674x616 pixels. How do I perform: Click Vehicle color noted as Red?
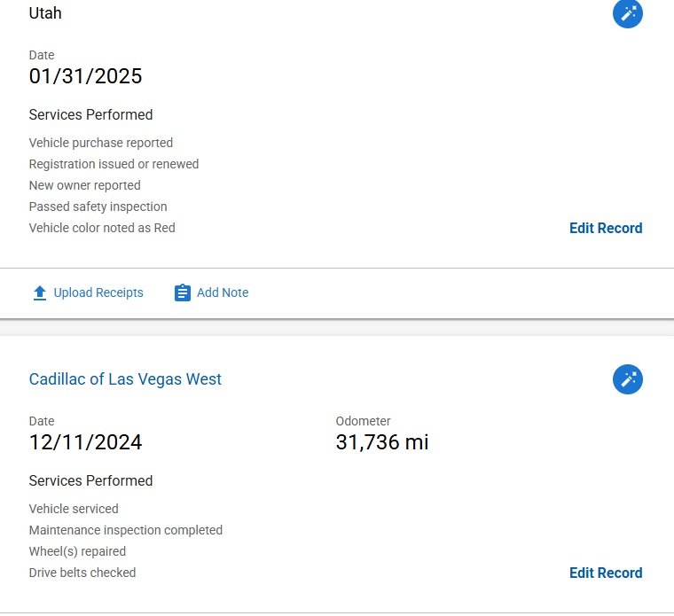[102, 228]
